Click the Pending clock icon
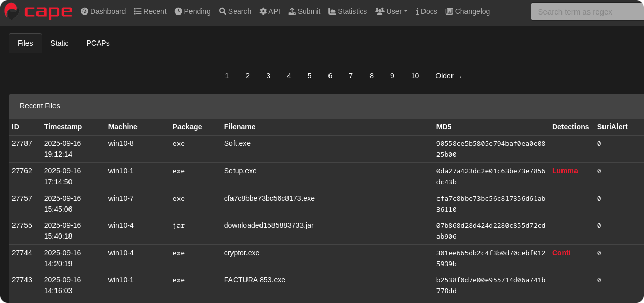Image resolution: width=644 pixels, height=303 pixels. [x=178, y=11]
